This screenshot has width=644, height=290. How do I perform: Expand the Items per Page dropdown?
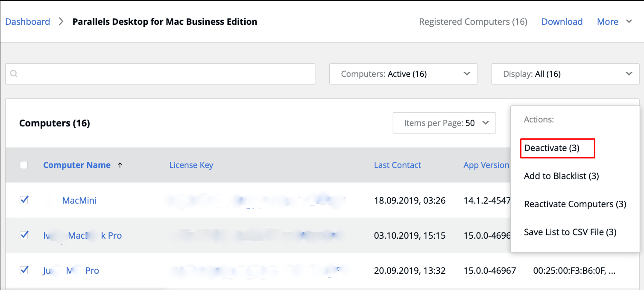point(444,123)
